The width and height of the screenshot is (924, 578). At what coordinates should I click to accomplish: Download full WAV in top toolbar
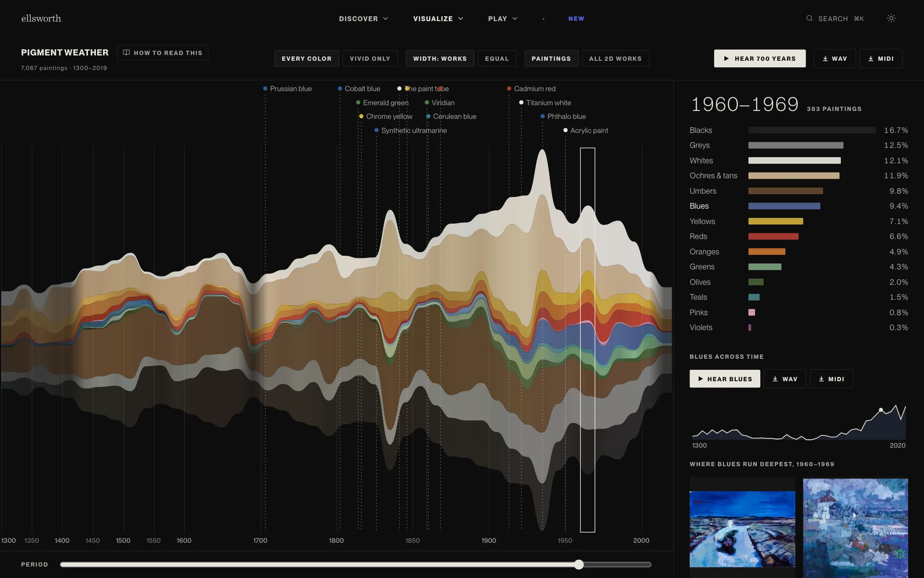tap(835, 59)
